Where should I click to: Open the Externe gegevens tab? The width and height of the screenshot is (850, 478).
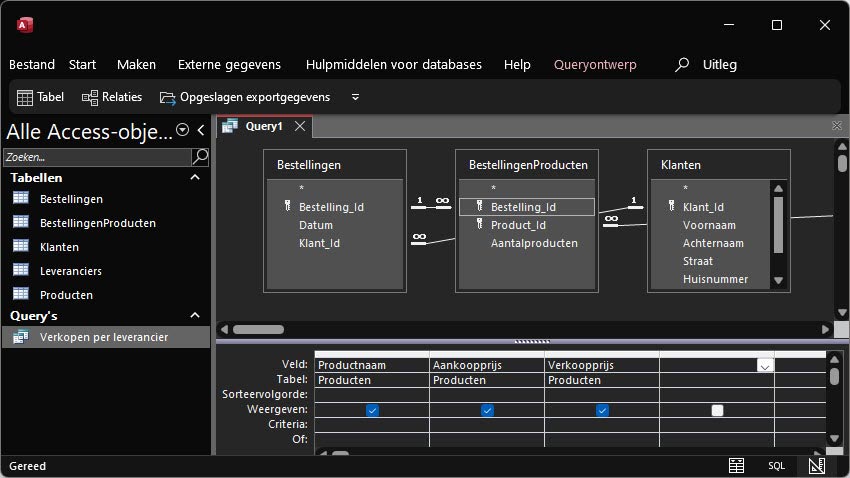229,64
